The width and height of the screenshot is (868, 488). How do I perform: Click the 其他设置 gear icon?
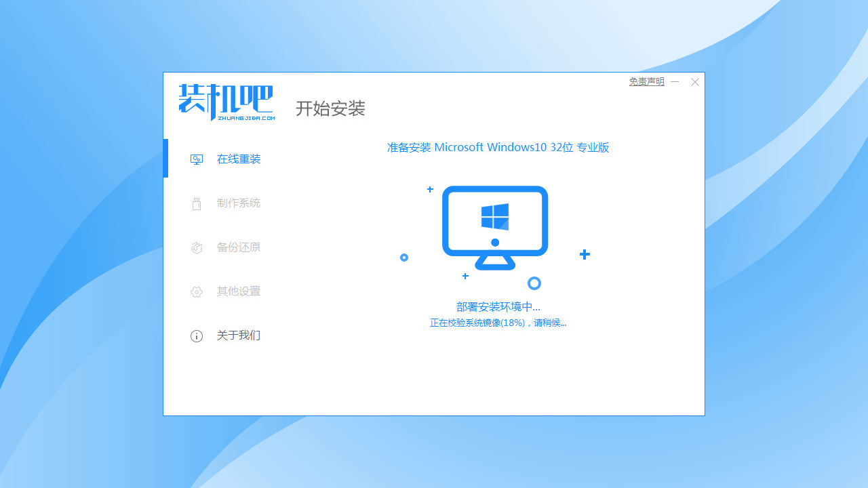point(197,291)
